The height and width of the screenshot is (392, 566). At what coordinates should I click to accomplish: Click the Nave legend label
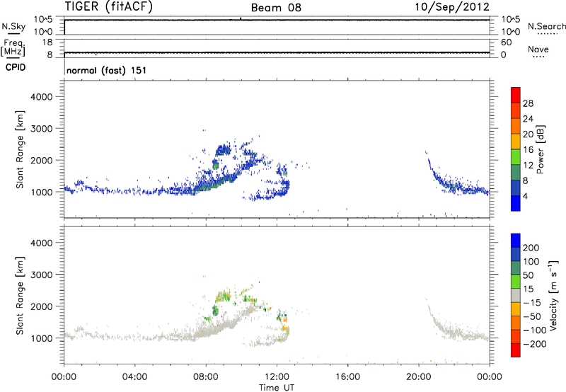click(538, 49)
